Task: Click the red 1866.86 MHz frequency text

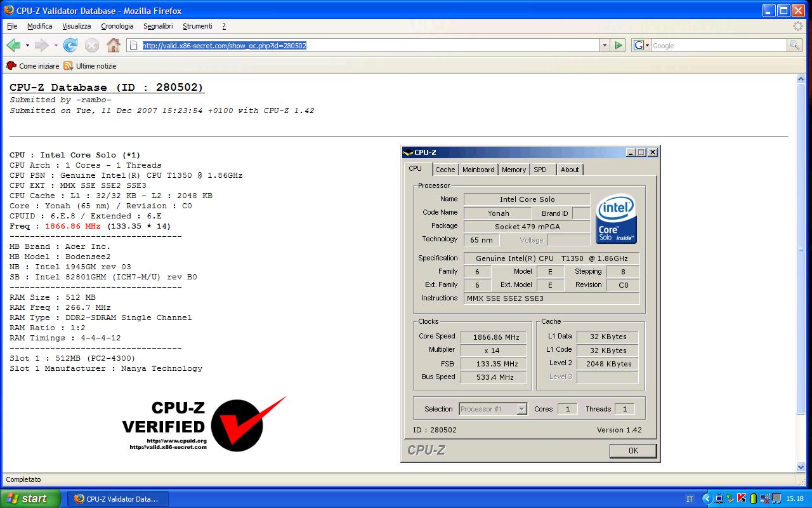Action: pos(73,226)
